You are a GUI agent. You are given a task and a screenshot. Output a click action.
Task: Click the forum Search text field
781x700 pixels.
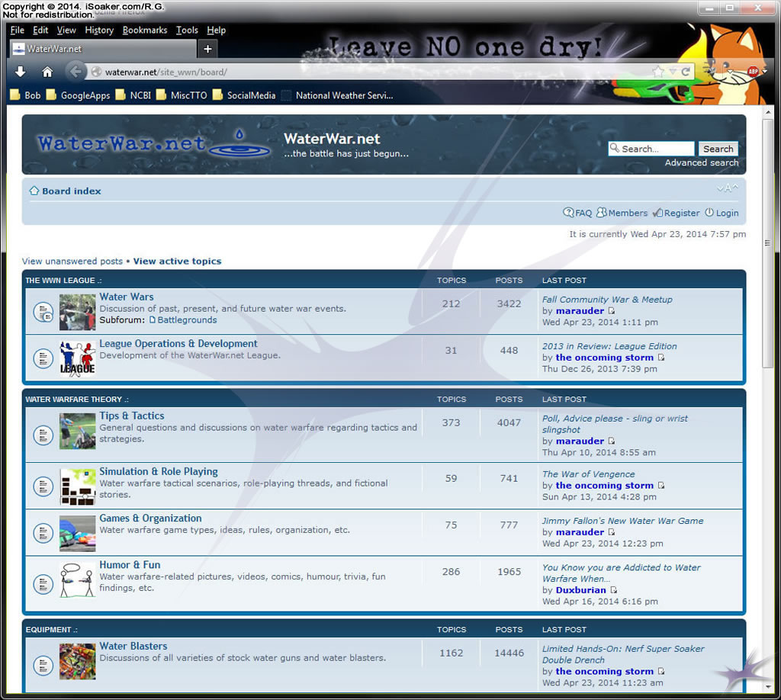click(651, 149)
